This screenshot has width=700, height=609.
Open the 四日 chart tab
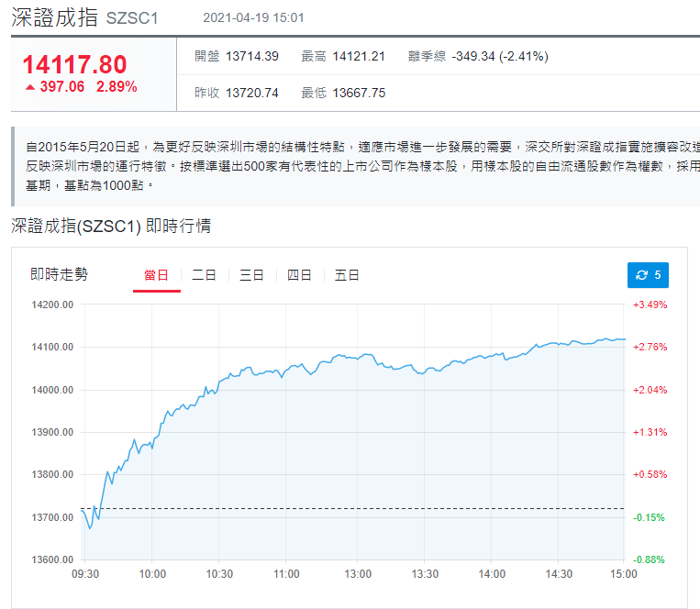point(299,275)
